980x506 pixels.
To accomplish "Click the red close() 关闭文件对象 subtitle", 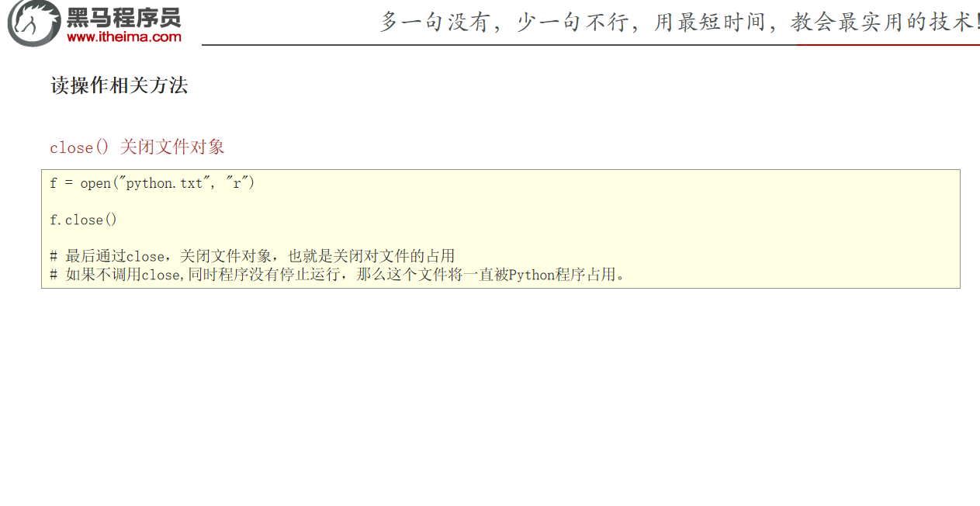I will tap(137, 147).
